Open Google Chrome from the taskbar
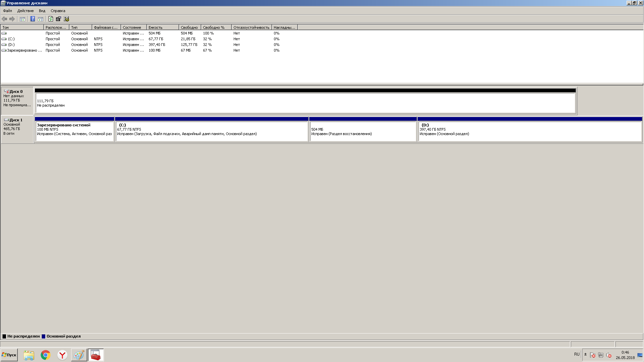This screenshot has height=362, width=644. pos(46,355)
